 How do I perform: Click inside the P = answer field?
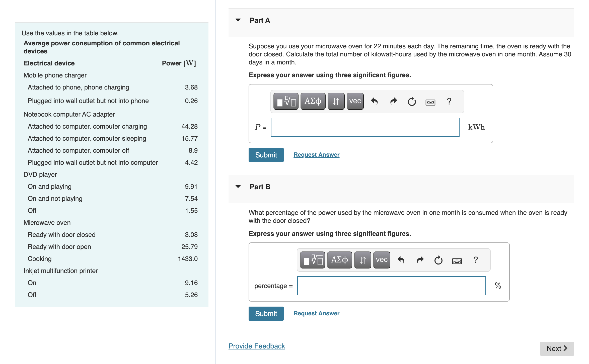point(365,127)
